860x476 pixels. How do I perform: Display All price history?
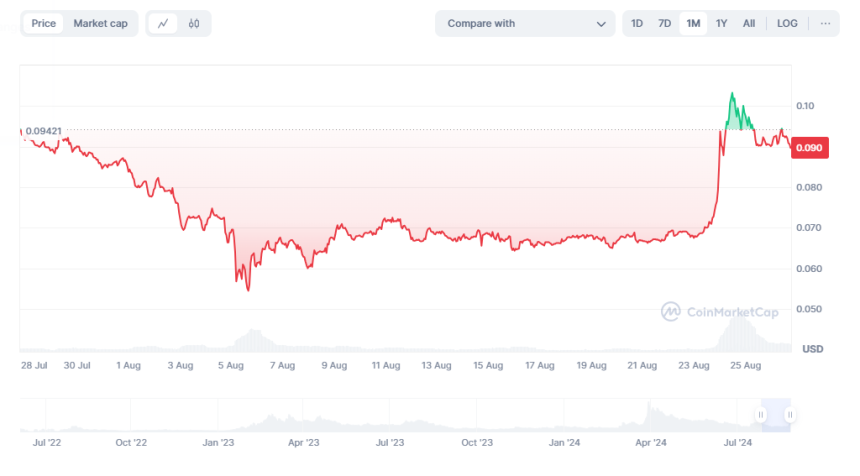[x=749, y=23]
